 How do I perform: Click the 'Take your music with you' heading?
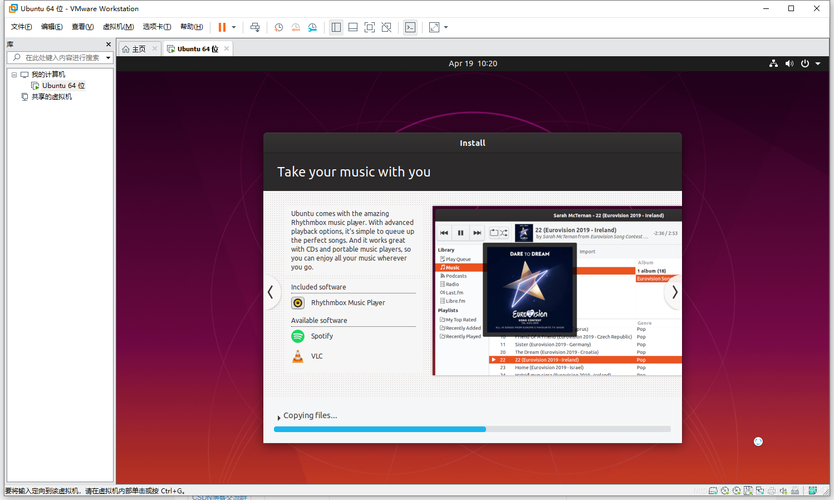354,172
